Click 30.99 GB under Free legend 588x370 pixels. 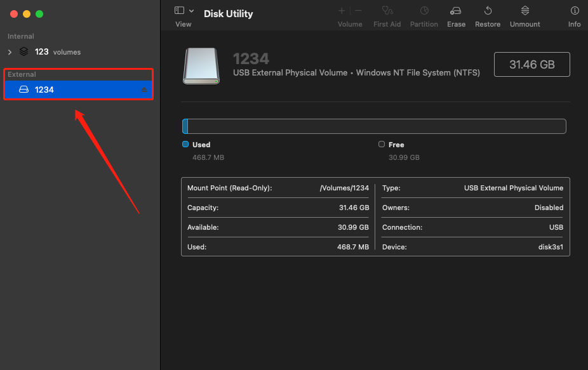(404, 157)
